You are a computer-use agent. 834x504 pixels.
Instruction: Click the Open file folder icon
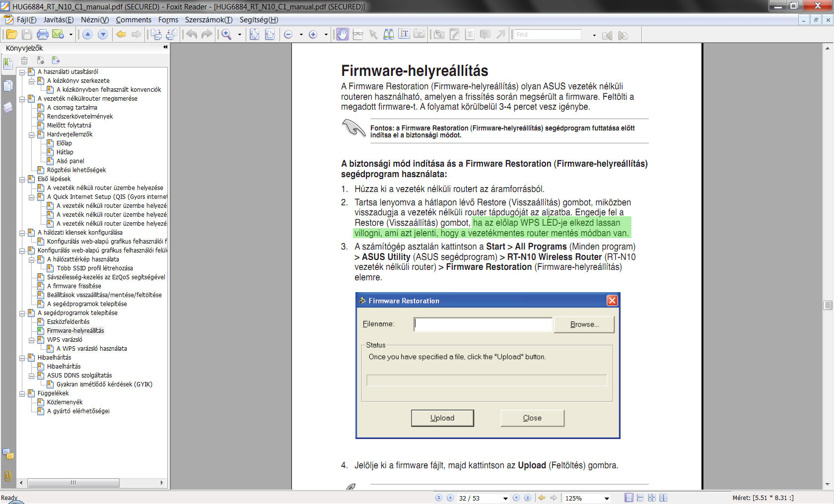pyautogui.click(x=11, y=34)
